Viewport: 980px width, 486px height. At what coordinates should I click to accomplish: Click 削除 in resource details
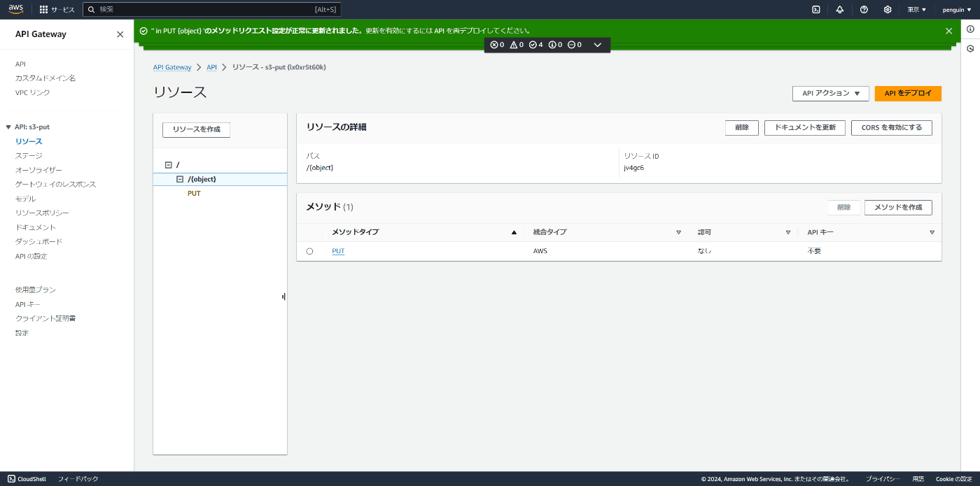click(x=742, y=128)
